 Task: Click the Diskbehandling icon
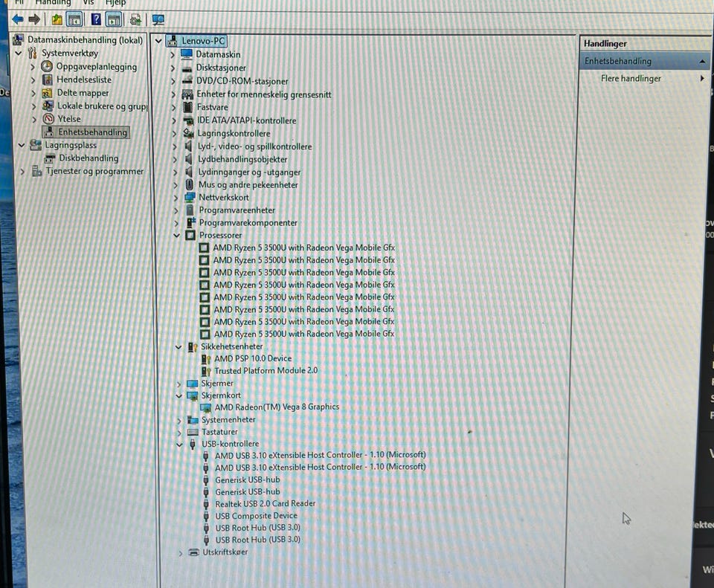[x=50, y=158]
